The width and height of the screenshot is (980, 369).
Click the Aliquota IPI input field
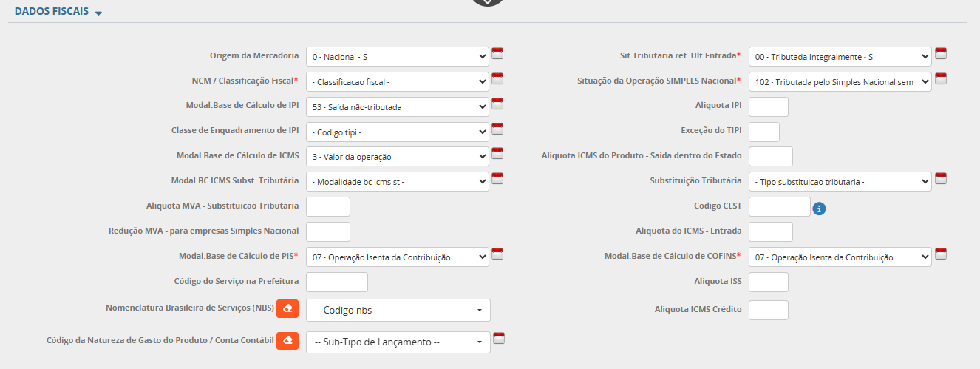click(x=768, y=106)
